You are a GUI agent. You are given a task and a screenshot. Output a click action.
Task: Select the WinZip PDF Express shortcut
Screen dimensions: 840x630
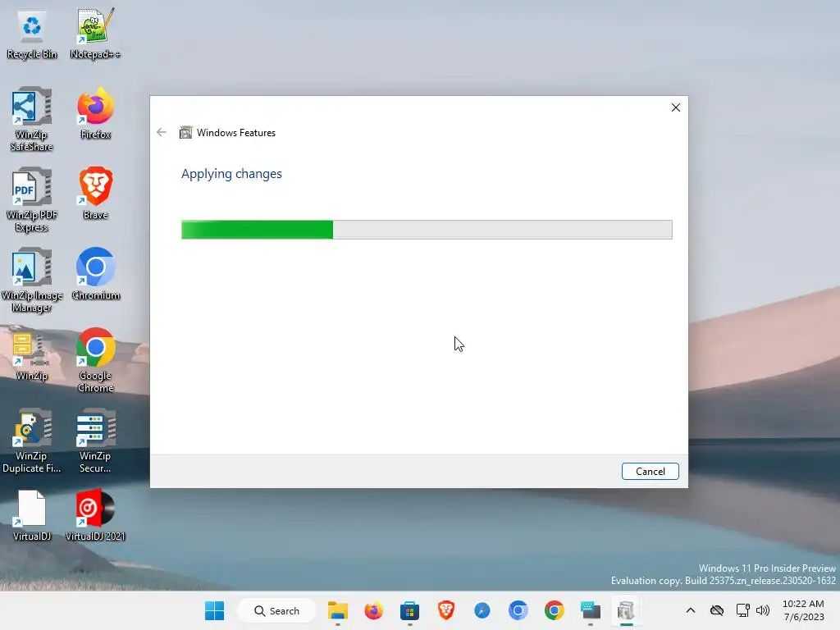32,199
